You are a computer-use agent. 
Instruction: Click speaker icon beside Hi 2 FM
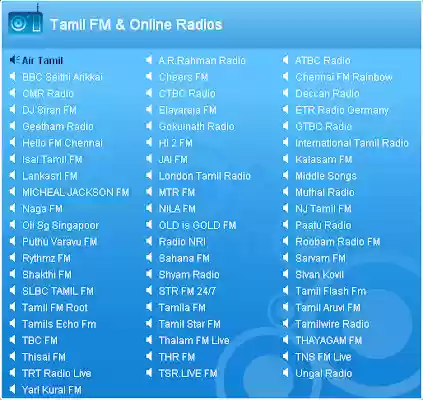click(149, 142)
